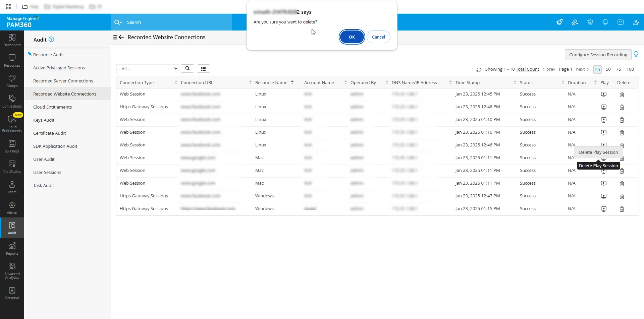This screenshot has width=644, height=319.
Task: Cancel the delete confirmation dialog
Action: [x=378, y=37]
